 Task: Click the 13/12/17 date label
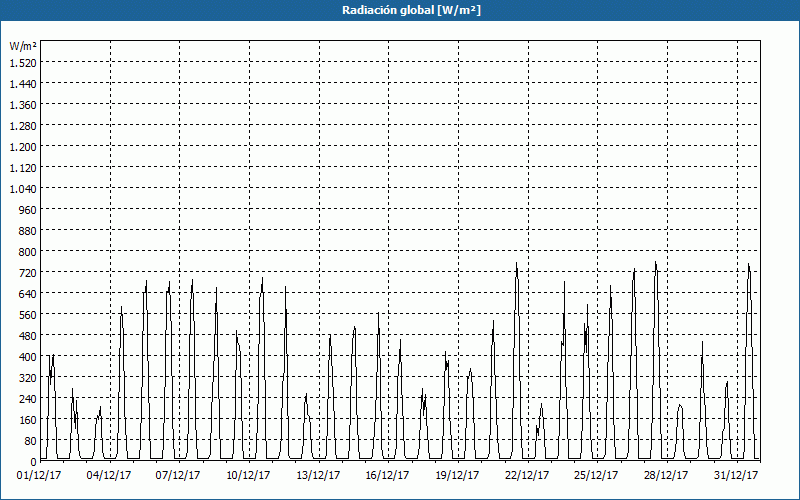pyautogui.click(x=318, y=475)
